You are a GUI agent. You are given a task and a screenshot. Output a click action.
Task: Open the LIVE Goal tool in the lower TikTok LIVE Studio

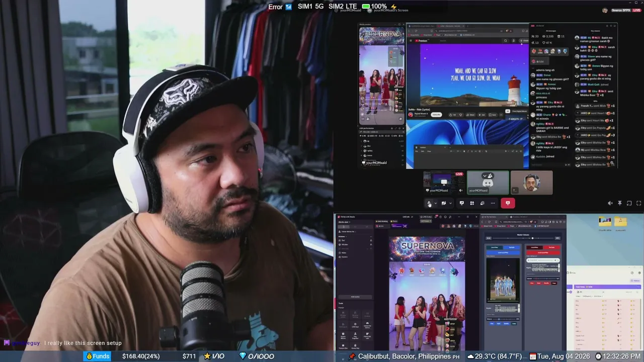(x=355, y=325)
